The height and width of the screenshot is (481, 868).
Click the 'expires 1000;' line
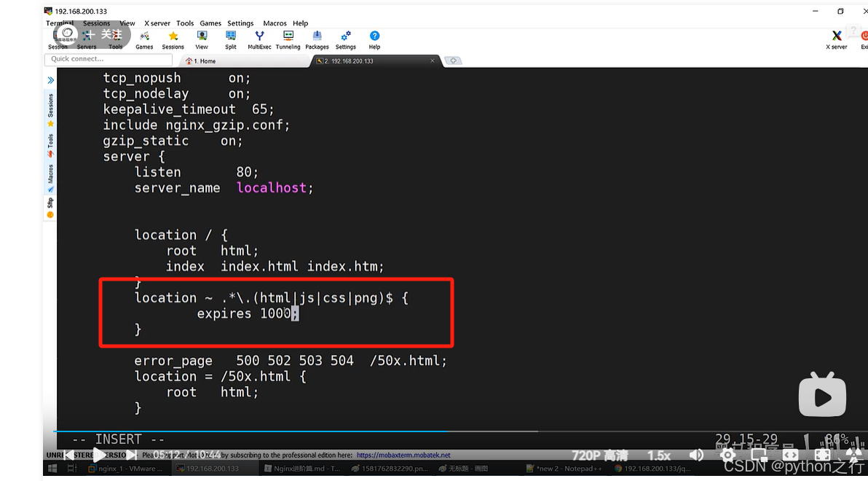point(248,313)
